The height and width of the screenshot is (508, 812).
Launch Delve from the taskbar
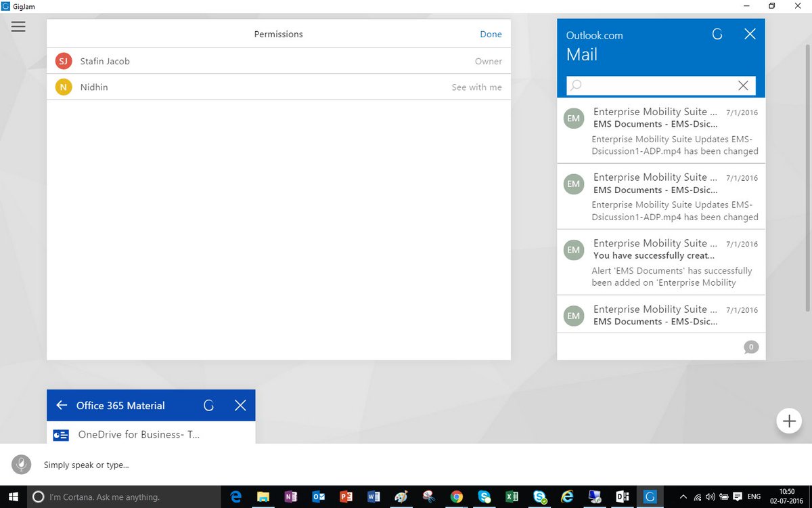point(623,496)
